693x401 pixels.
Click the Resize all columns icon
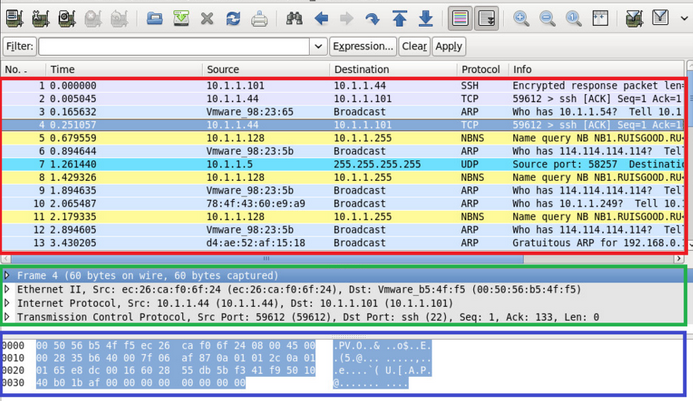600,19
